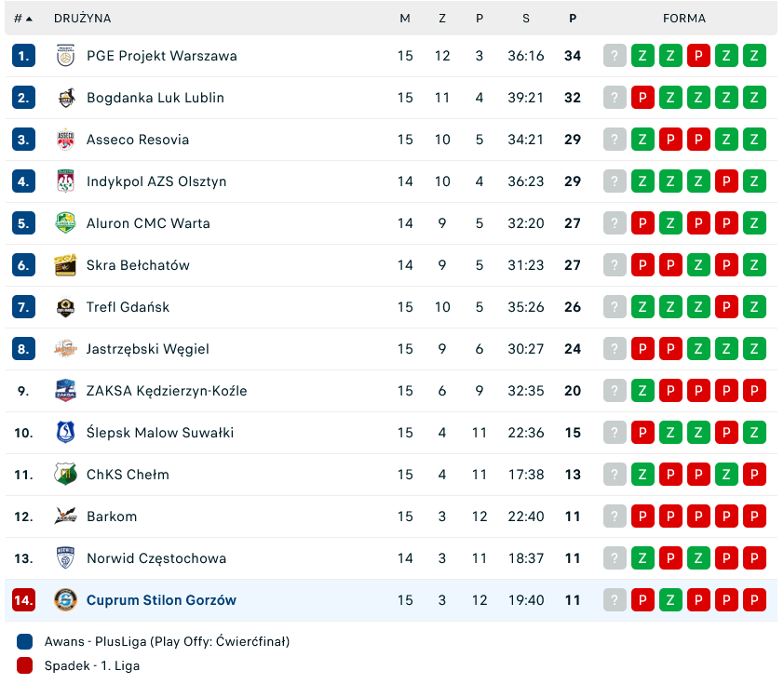Open the Aluron CMC Warta team link

pyautogui.click(x=148, y=223)
